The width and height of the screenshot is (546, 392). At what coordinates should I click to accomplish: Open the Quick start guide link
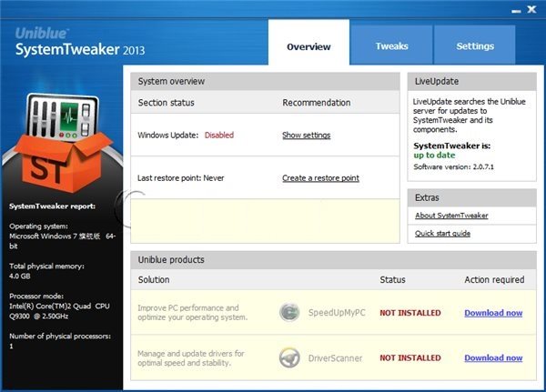(442, 233)
